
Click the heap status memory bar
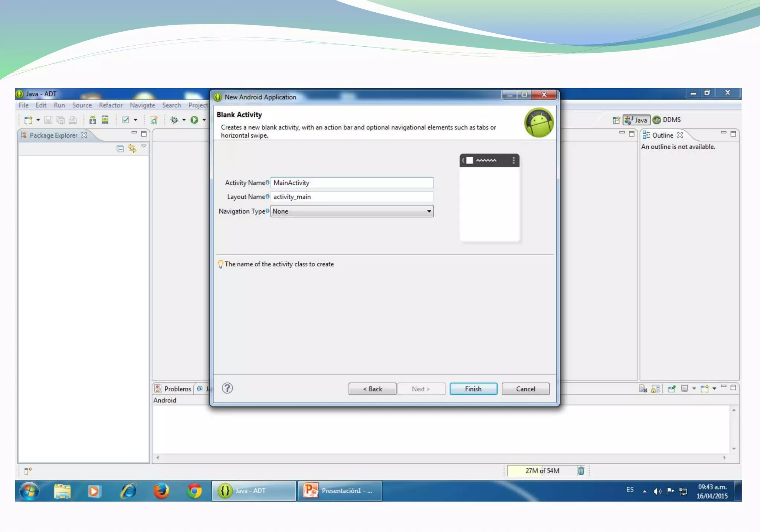coord(542,470)
